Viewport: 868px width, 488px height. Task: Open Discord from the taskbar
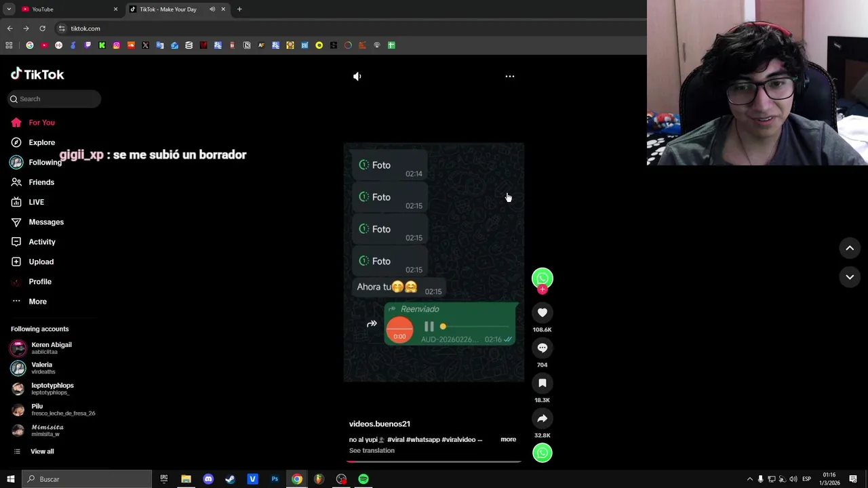(208, 479)
